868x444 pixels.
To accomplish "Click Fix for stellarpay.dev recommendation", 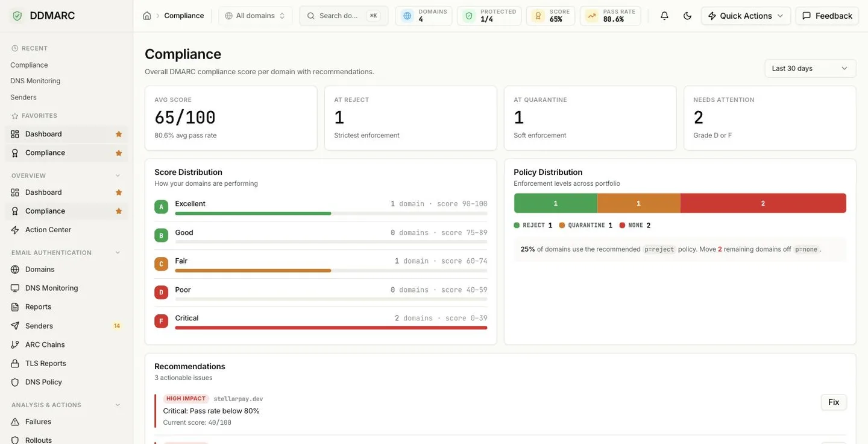I will coord(834,402).
